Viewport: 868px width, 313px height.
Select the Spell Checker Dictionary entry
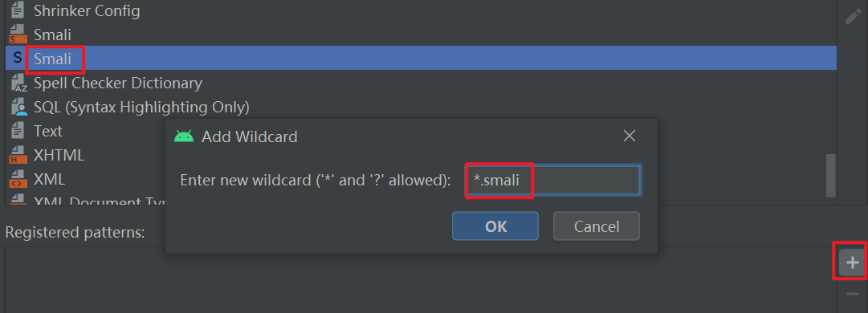[x=117, y=83]
